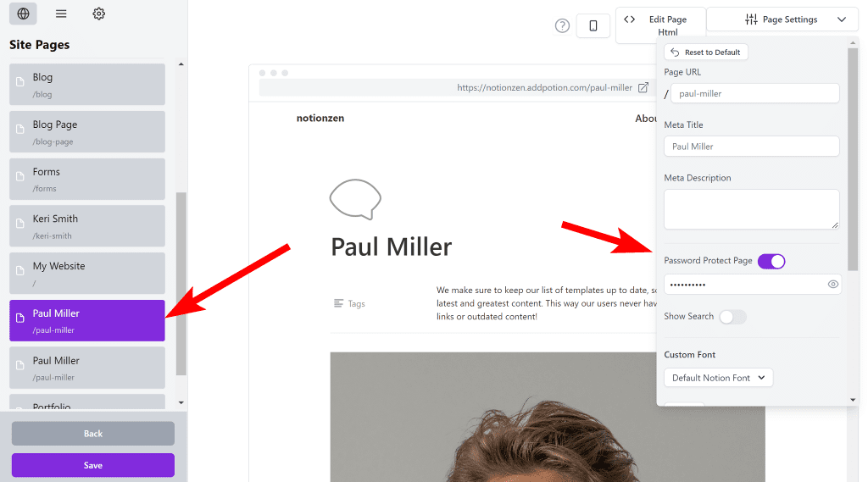The image size is (868, 482).
Task: Click the Meta Title input field
Action: (751, 147)
